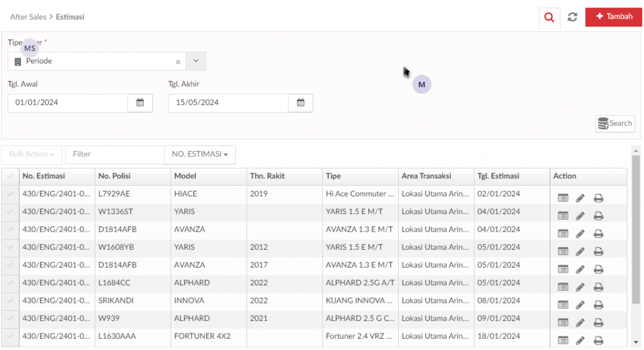Focus the Filter text box
Viewport: 644px width, 350px height.
(115, 155)
